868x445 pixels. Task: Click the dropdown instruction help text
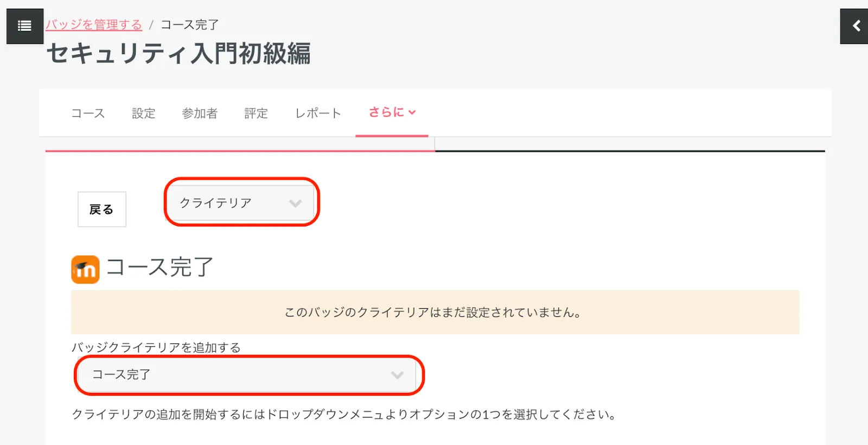coord(344,415)
